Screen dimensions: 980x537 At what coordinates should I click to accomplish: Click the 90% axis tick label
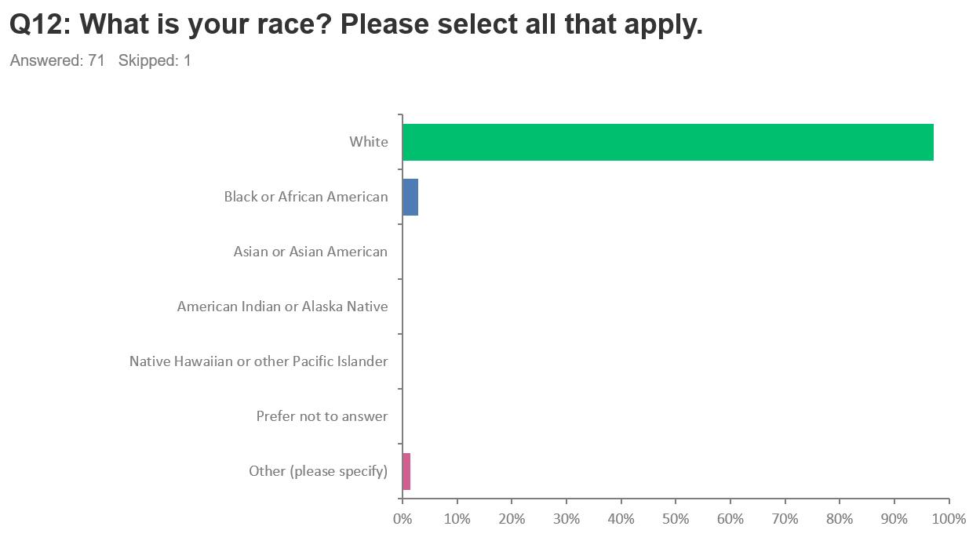click(894, 518)
